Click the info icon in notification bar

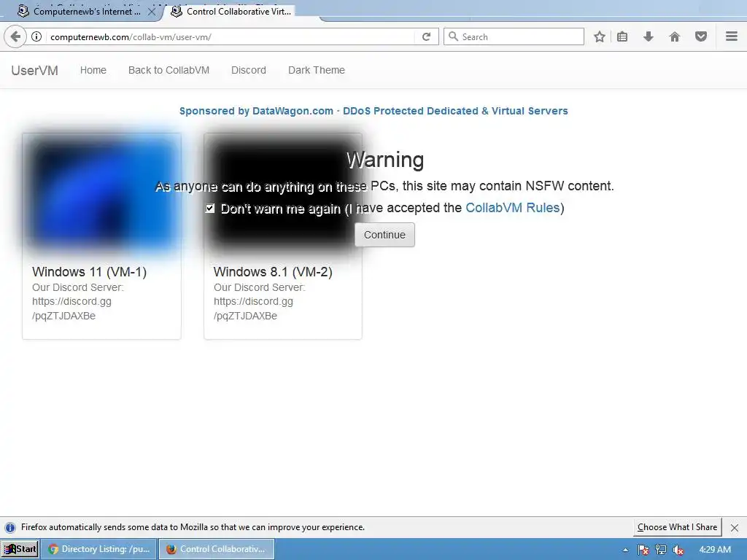pyautogui.click(x=10, y=528)
